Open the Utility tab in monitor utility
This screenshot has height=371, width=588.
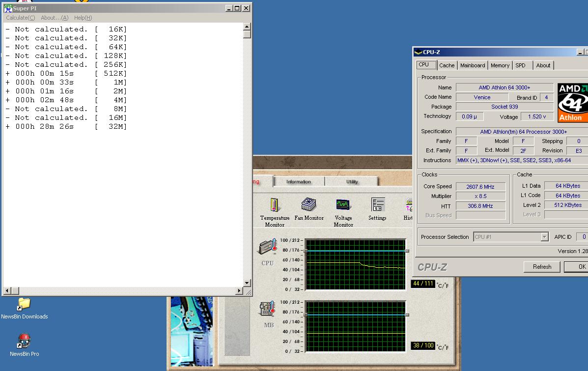click(352, 181)
